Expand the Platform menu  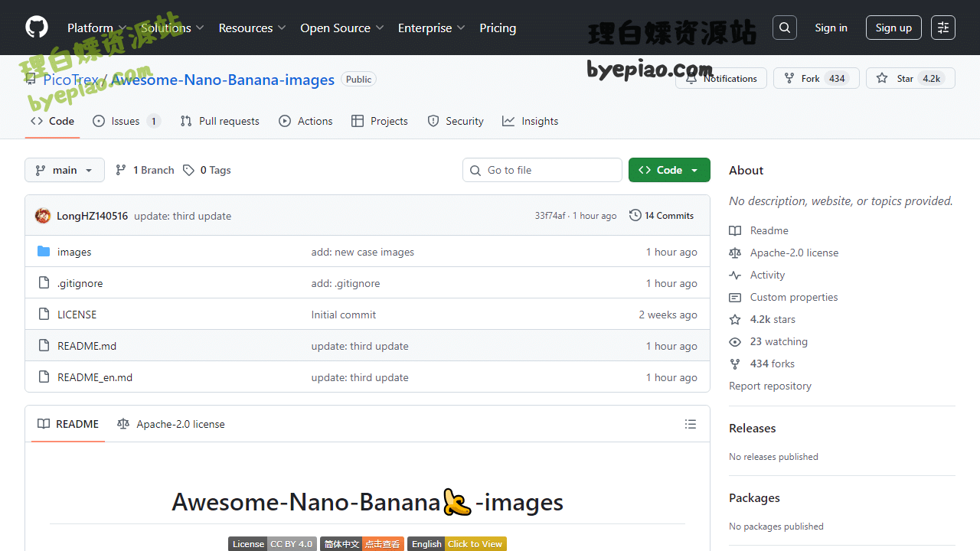[x=96, y=28]
